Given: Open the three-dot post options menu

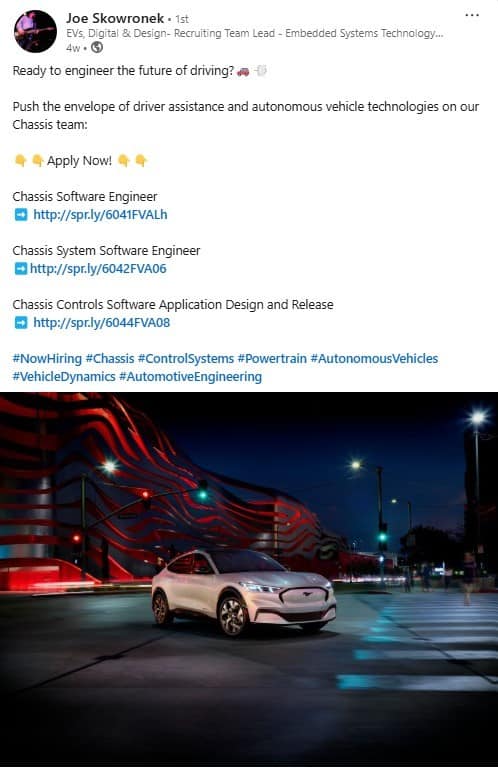Looking at the screenshot, I should click(472, 15).
